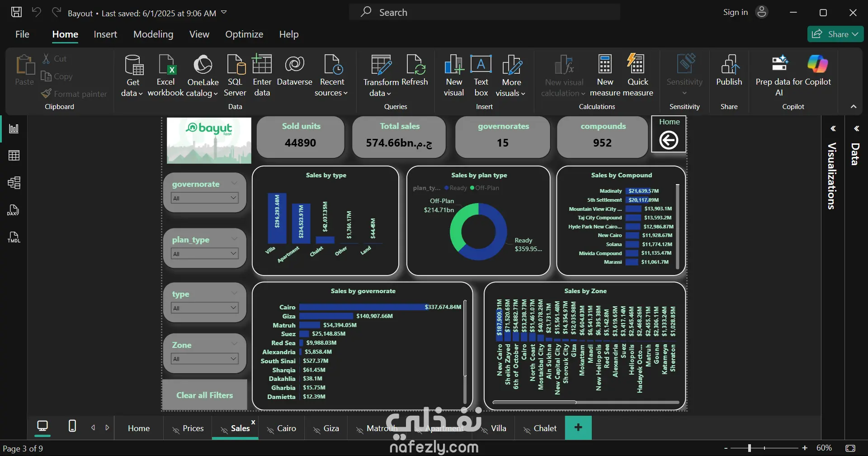Expand the Data pane
The height and width of the screenshot is (456, 868).
[856, 129]
